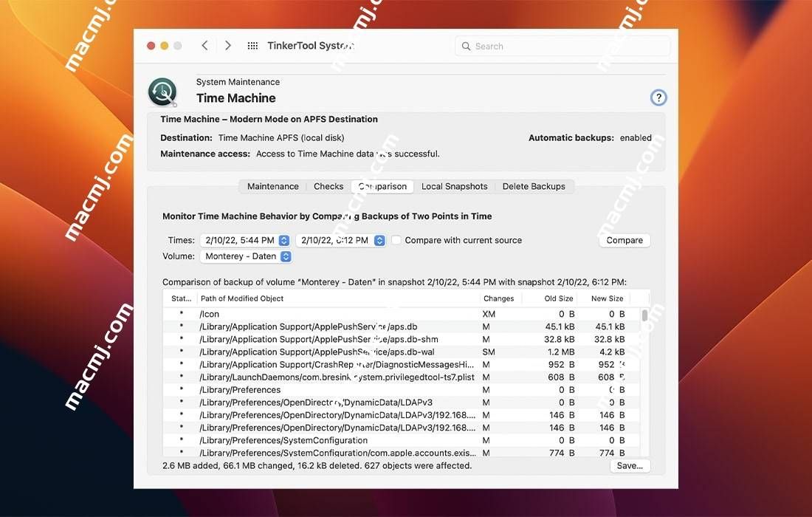Select the aps.db-shm row path
The height and width of the screenshot is (517, 812).
click(x=318, y=339)
